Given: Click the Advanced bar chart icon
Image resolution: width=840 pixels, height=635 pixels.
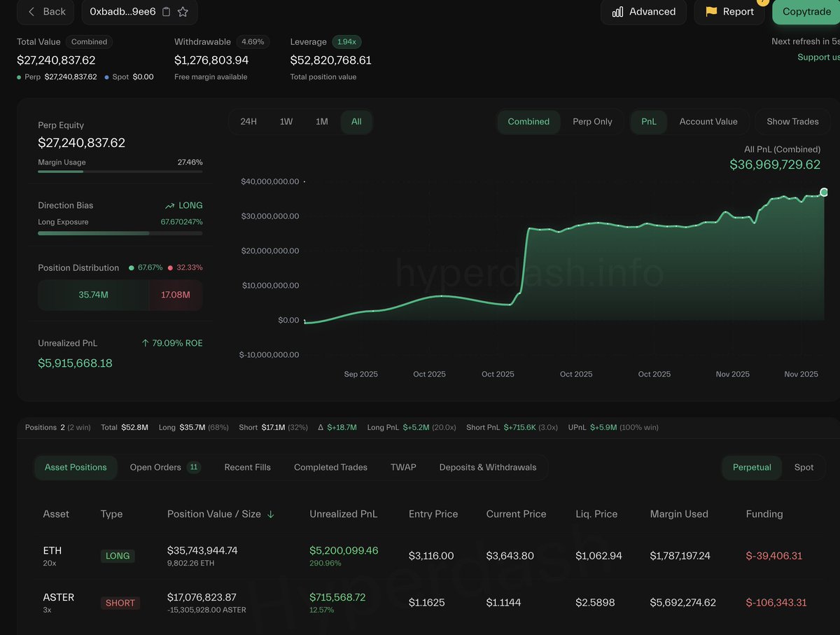Looking at the screenshot, I should [x=617, y=12].
